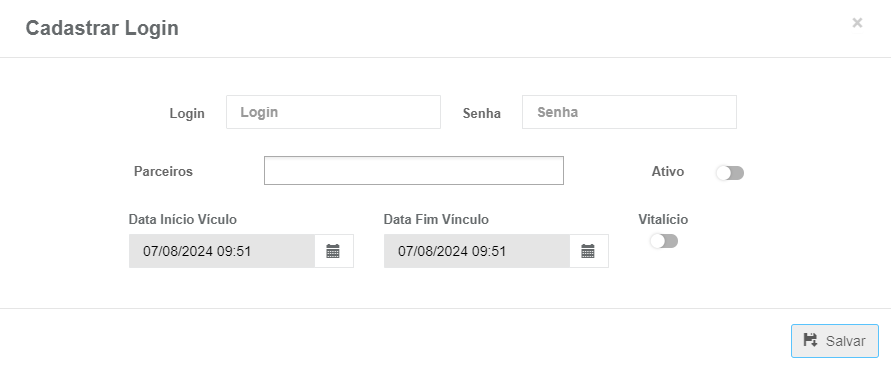The height and width of the screenshot is (370, 891).
Task: Open the Parceiros selection box
Action: tap(414, 171)
